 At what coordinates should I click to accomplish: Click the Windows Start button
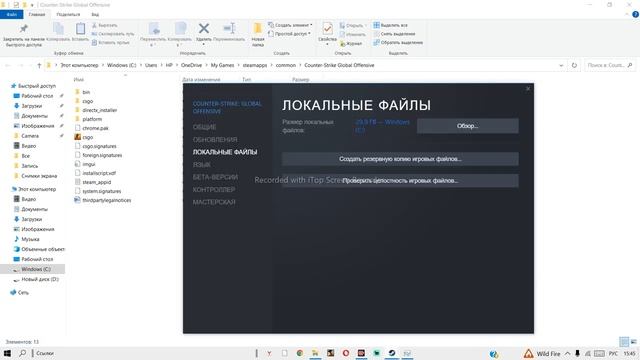pyautogui.click(x=7, y=353)
